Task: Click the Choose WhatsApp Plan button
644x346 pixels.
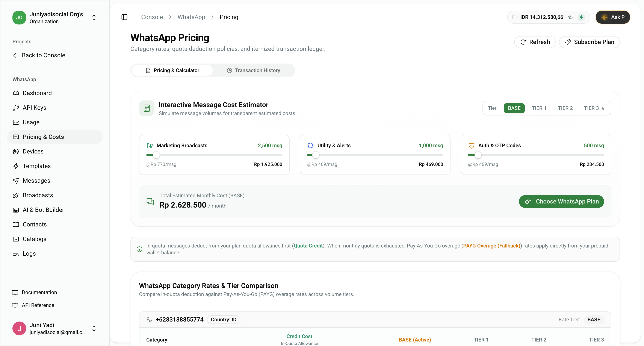Action: (561, 201)
